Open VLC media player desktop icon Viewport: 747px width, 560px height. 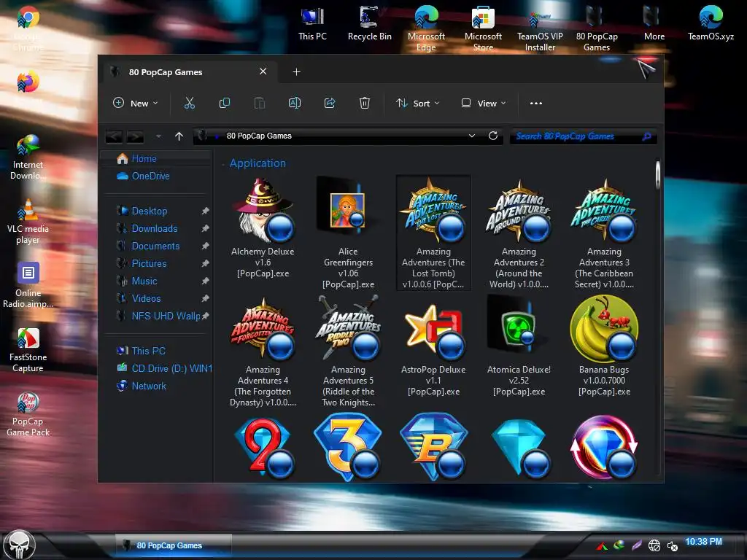pyautogui.click(x=28, y=222)
